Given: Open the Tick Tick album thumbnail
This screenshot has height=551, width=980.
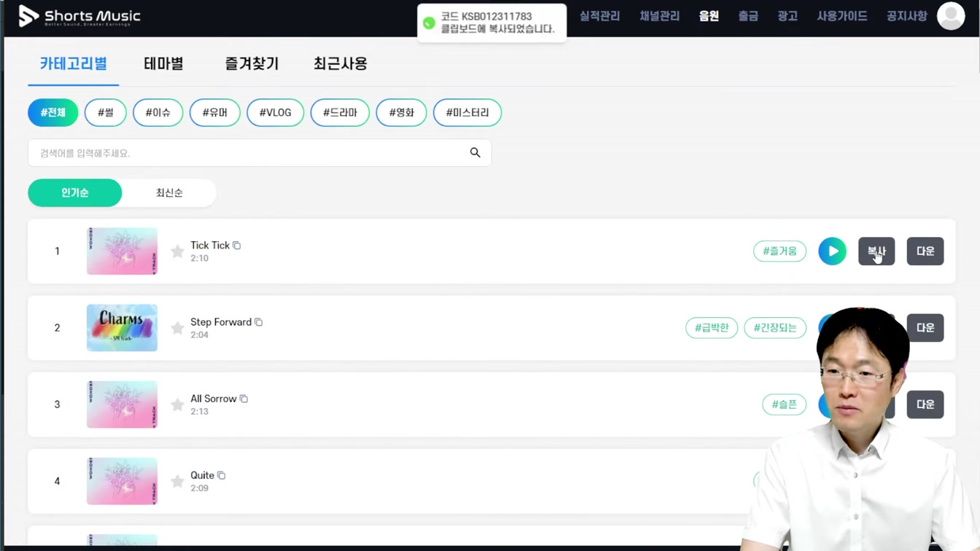Looking at the screenshot, I should [x=122, y=251].
